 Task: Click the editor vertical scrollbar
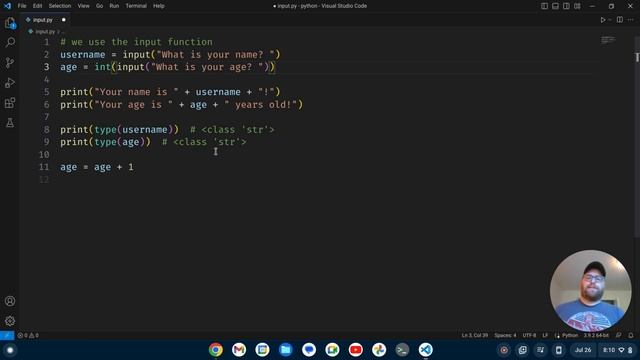tap(637, 137)
